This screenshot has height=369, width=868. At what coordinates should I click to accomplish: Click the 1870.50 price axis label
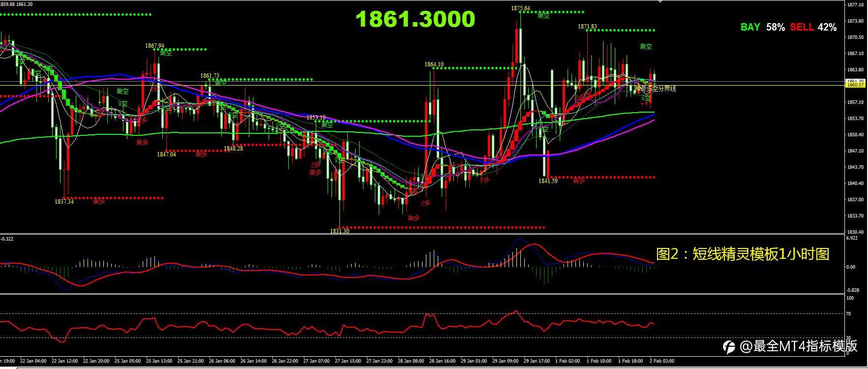[856, 37]
